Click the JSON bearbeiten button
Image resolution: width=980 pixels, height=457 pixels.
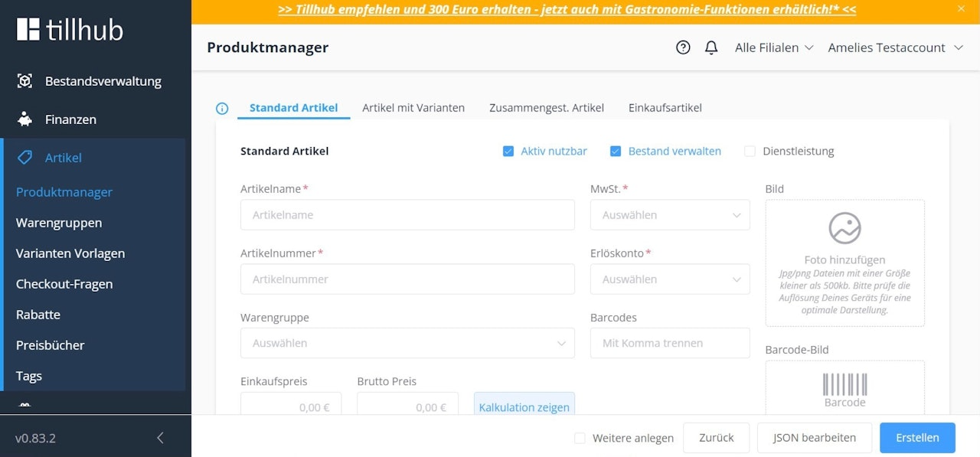pyautogui.click(x=814, y=438)
